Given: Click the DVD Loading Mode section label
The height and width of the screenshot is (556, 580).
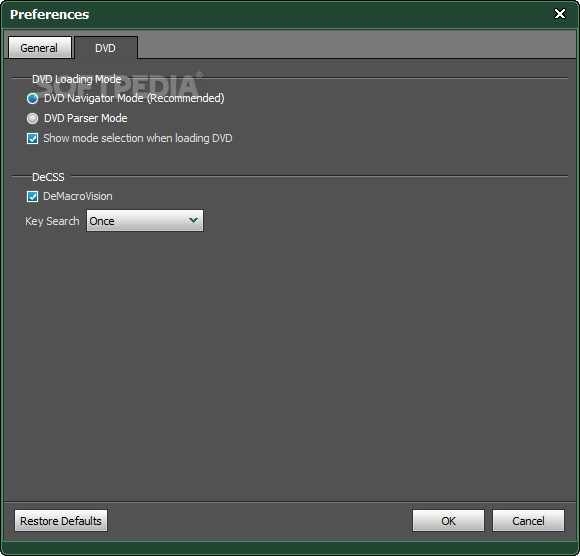Looking at the screenshot, I should pos(77,79).
